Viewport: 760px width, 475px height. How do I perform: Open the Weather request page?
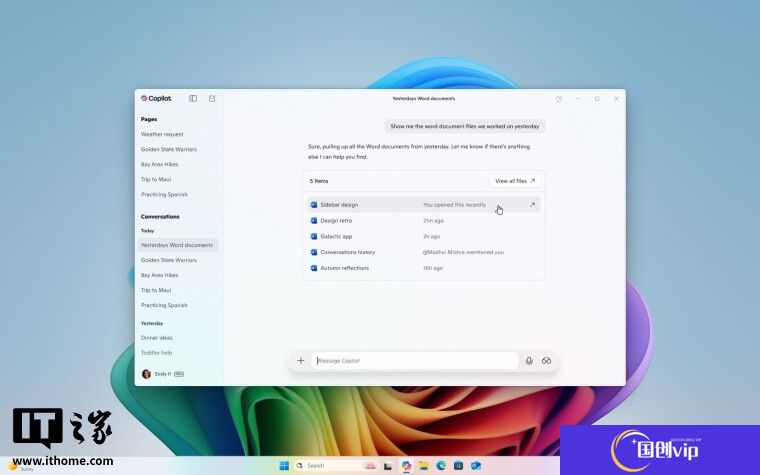[162, 134]
